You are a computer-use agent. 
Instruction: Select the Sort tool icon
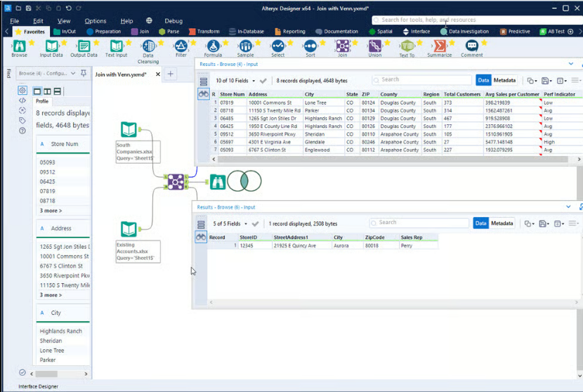point(310,46)
